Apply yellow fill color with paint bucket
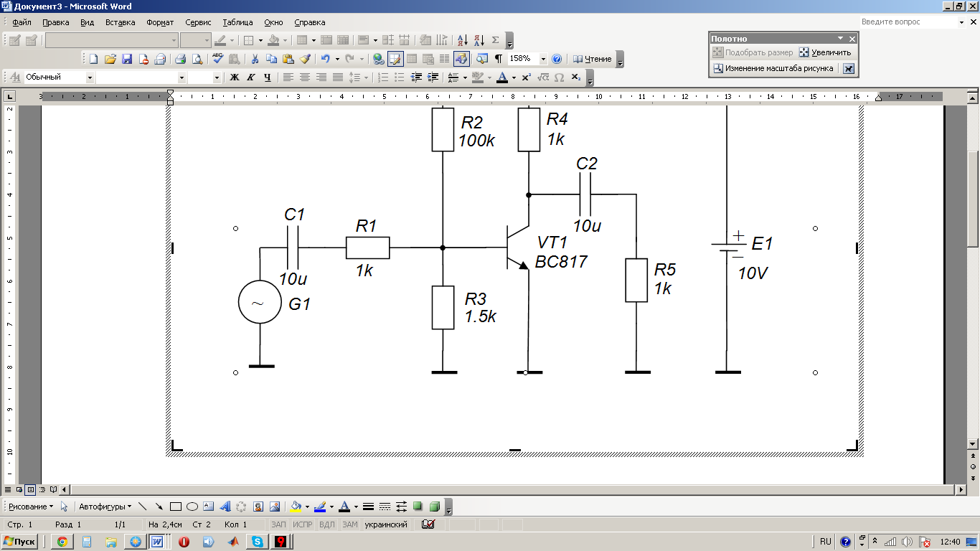980x551 pixels. coord(296,507)
